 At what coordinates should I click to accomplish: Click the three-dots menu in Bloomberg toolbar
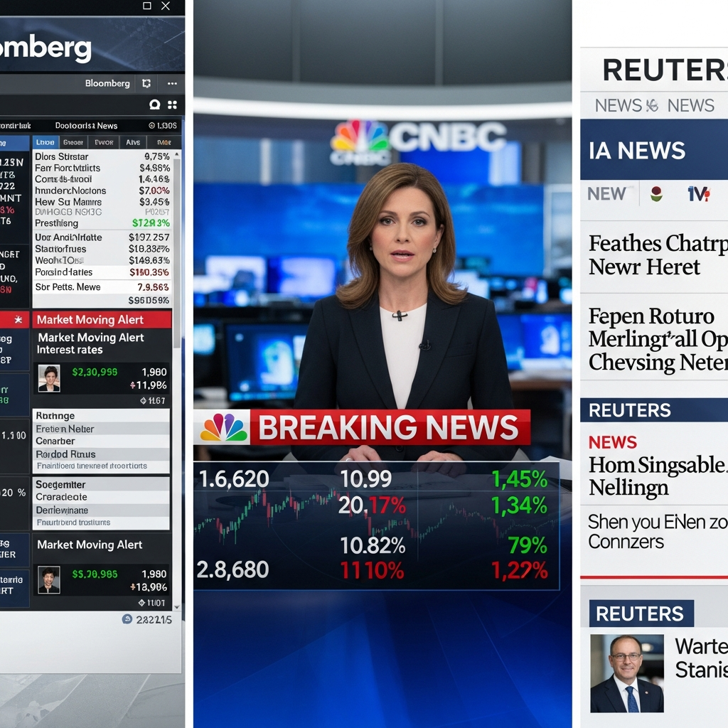pos(171,83)
